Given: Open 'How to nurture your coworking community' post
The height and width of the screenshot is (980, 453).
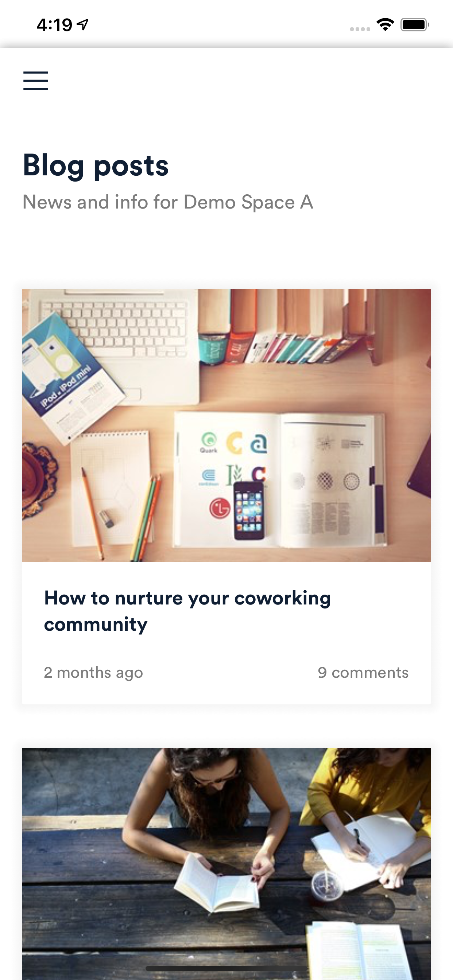Looking at the screenshot, I should tap(187, 611).
